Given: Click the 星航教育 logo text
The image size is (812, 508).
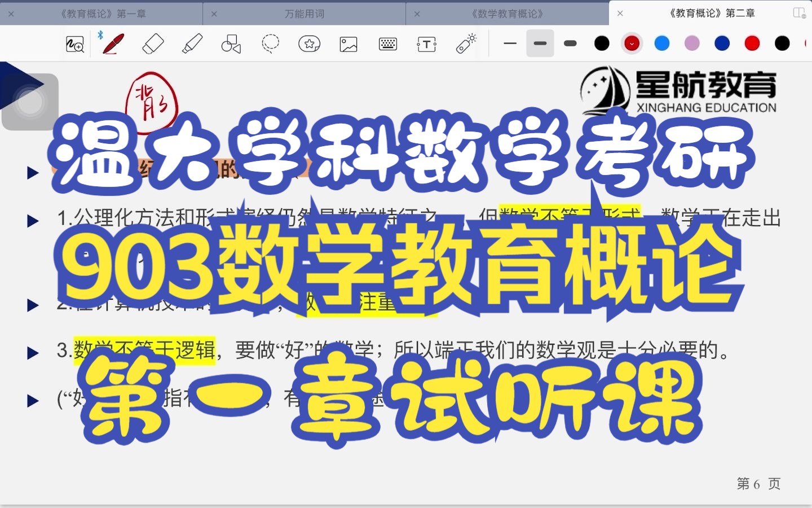Looking at the screenshot, I should [706, 85].
